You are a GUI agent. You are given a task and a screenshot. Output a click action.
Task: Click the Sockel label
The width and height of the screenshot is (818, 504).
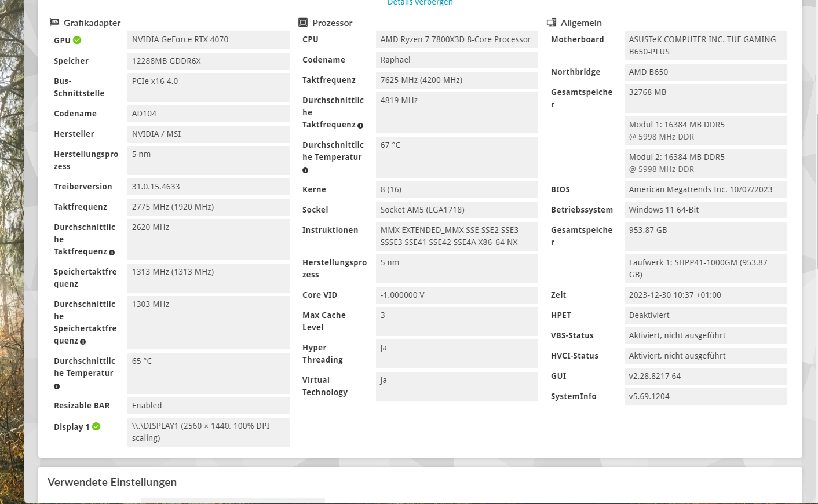(x=315, y=210)
